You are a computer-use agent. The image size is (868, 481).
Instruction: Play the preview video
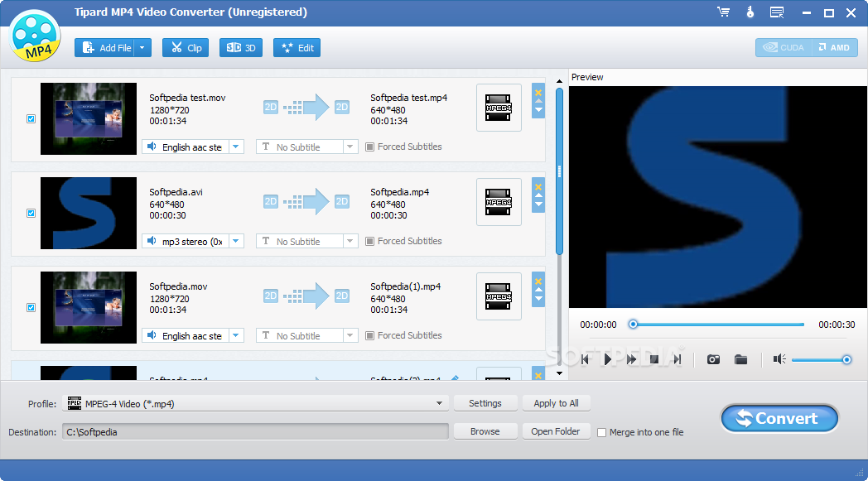pos(608,359)
